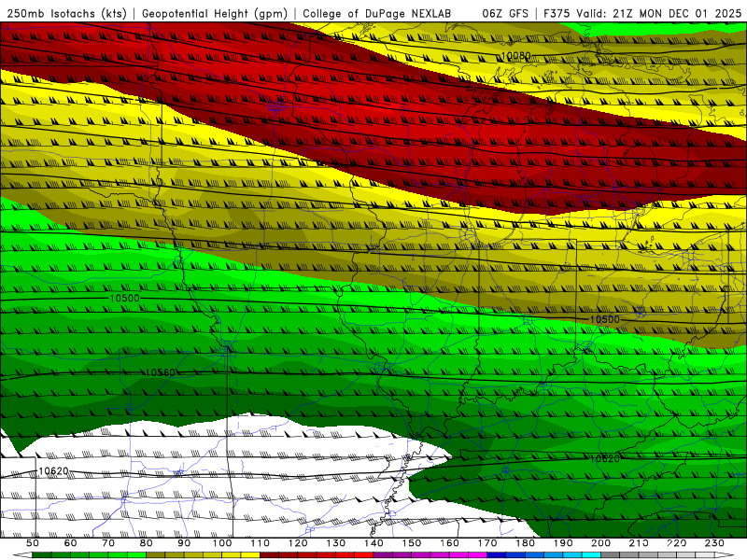Click the color bar label 150
Screen dimensions: 747x560
pyautogui.click(x=412, y=543)
